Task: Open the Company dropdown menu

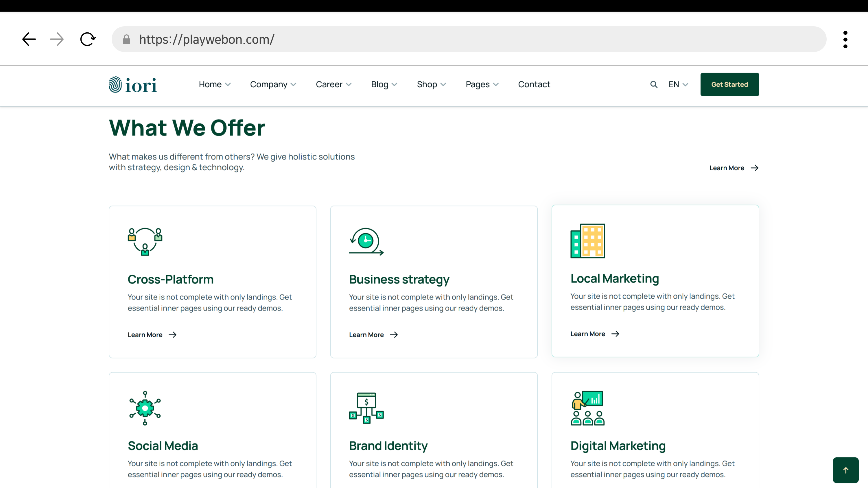Action: (x=273, y=84)
